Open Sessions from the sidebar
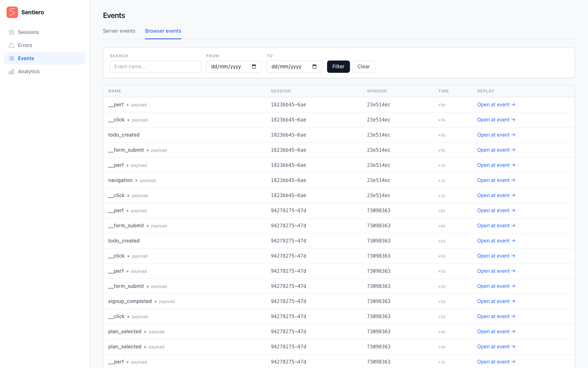The height and width of the screenshot is (368, 588). [45, 32]
